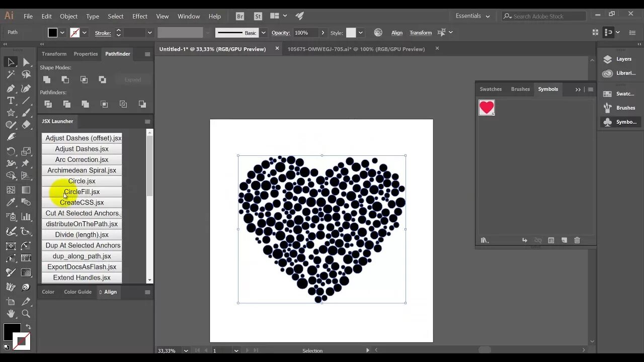The width and height of the screenshot is (644, 362).
Task: Expand the zoom level dropdown
Action: [186, 350]
